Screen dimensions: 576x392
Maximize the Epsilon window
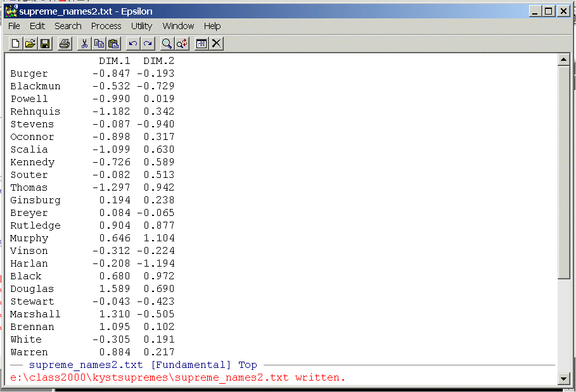[548, 11]
